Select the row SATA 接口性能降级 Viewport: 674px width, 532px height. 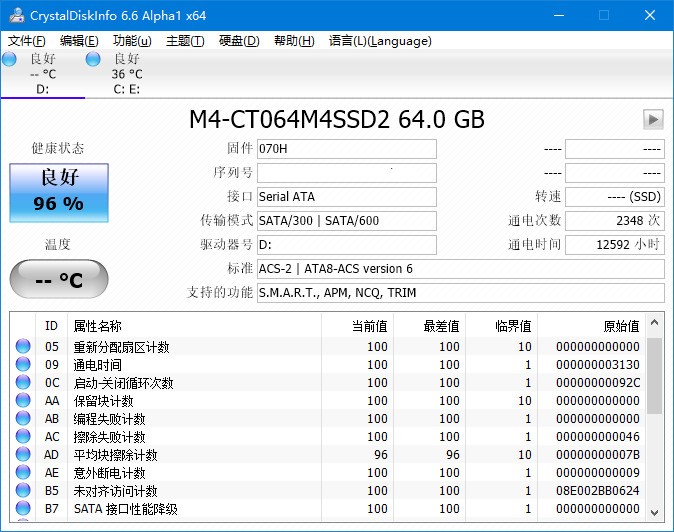(328, 509)
